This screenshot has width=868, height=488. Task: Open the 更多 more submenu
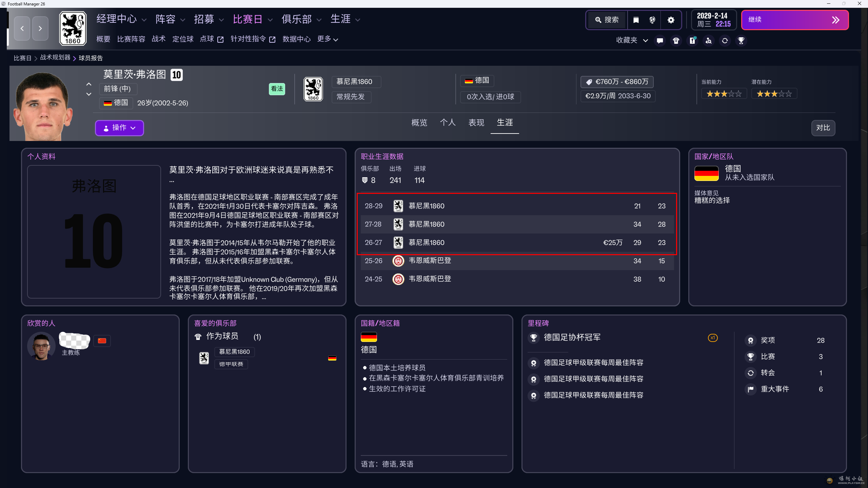click(x=328, y=39)
